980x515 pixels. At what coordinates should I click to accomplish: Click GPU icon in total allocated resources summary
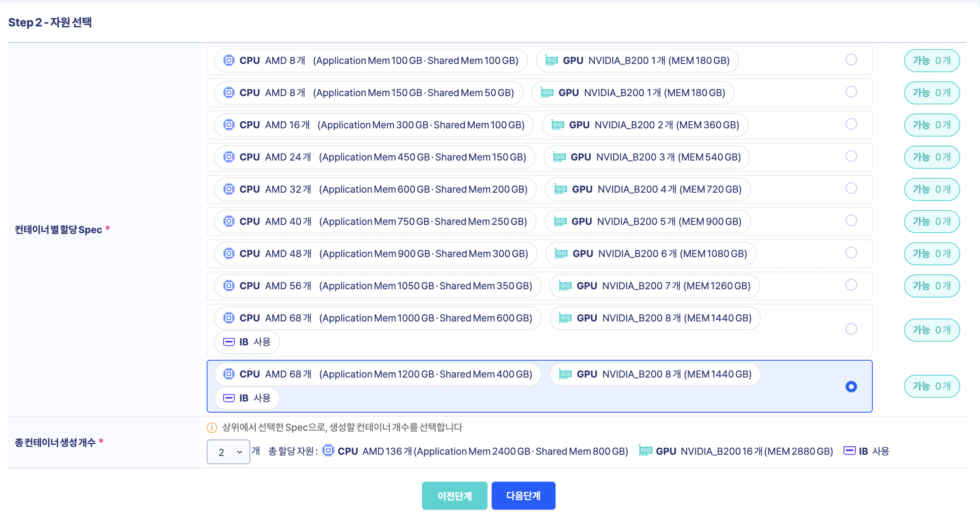point(645,451)
